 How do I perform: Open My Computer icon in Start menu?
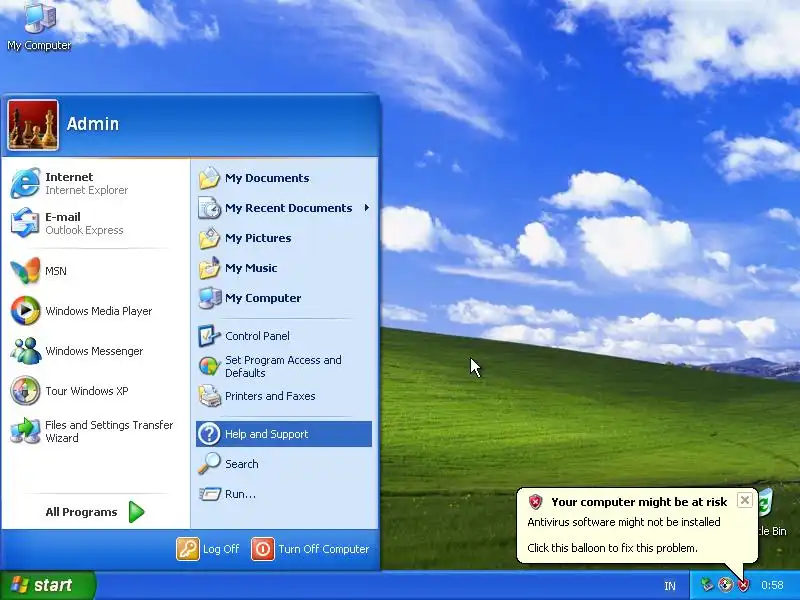(x=209, y=298)
